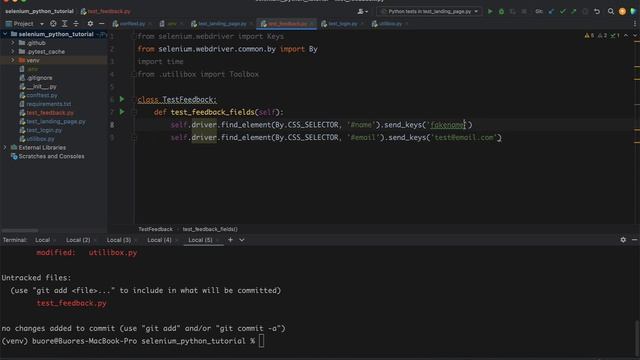Open requirements.txt from the project tree

pos(49,104)
